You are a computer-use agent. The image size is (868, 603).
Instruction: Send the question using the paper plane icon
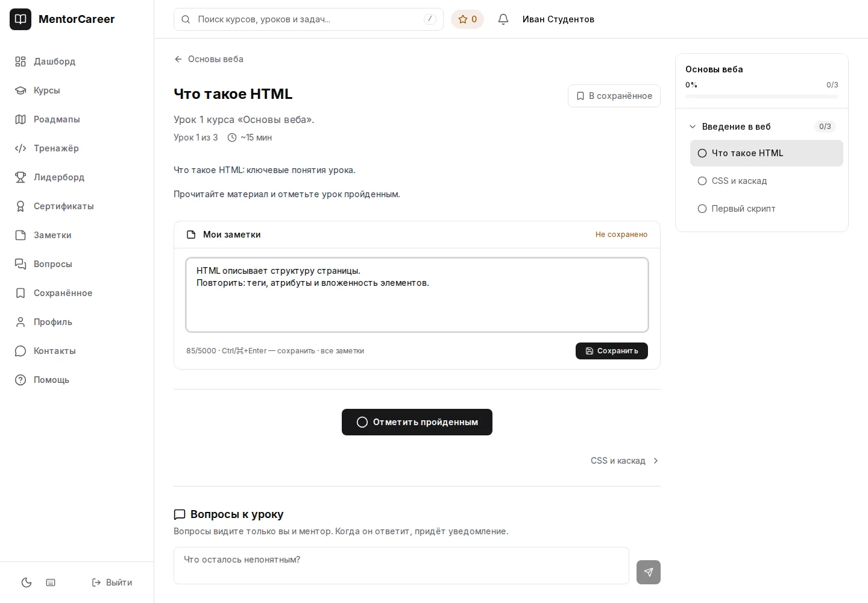click(x=649, y=572)
